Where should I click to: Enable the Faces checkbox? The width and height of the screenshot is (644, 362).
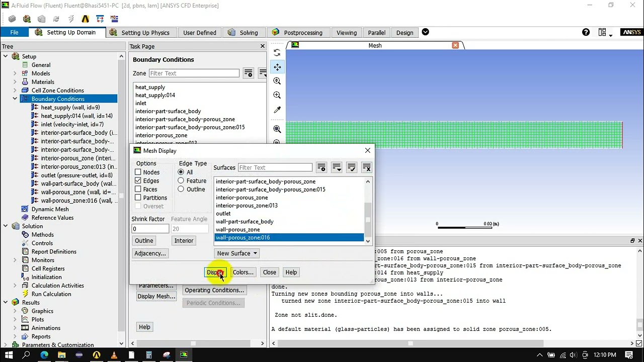pos(138,189)
